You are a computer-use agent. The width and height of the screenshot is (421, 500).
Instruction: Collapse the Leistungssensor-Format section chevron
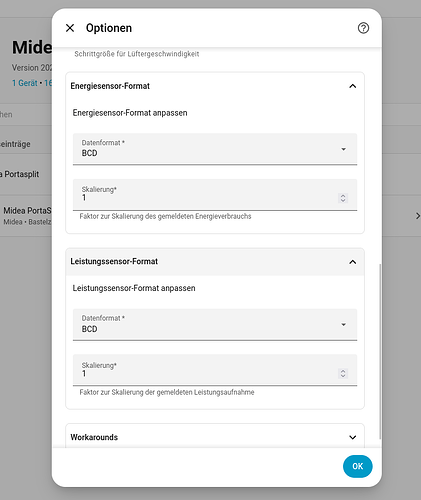pyautogui.click(x=352, y=262)
